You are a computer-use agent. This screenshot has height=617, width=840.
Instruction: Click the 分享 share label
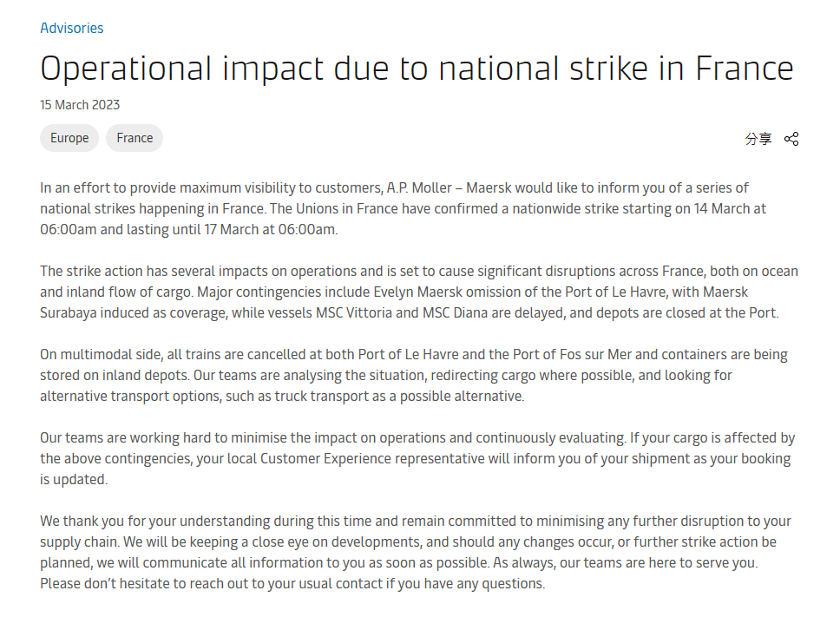pyautogui.click(x=758, y=139)
